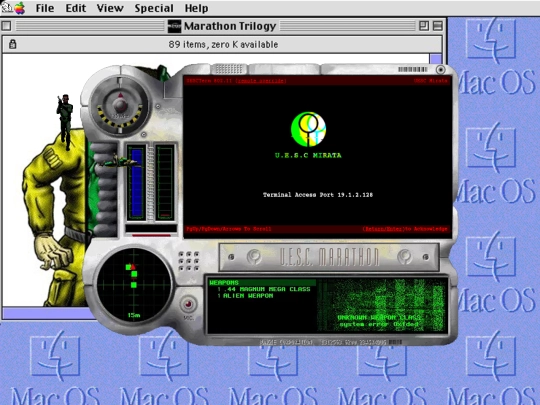Click the blue shield energy bar
The width and height of the screenshot is (540, 405).
pos(137,183)
